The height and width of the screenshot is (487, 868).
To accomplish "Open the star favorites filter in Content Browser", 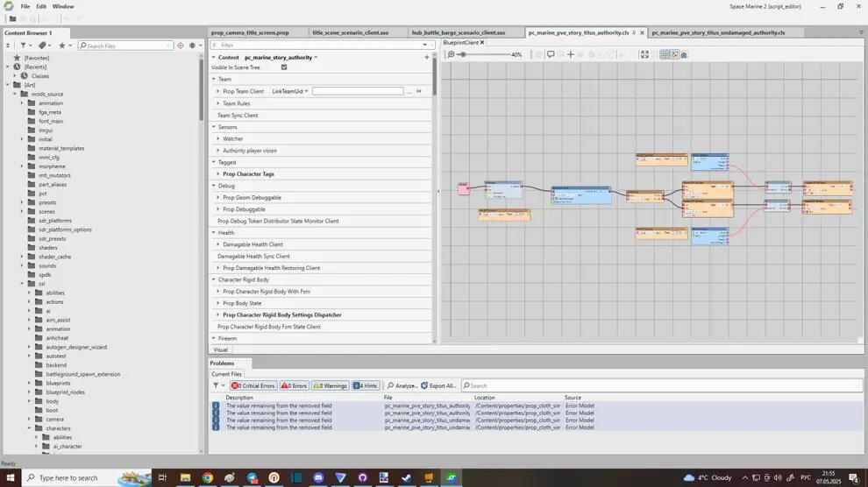I will [x=62, y=46].
